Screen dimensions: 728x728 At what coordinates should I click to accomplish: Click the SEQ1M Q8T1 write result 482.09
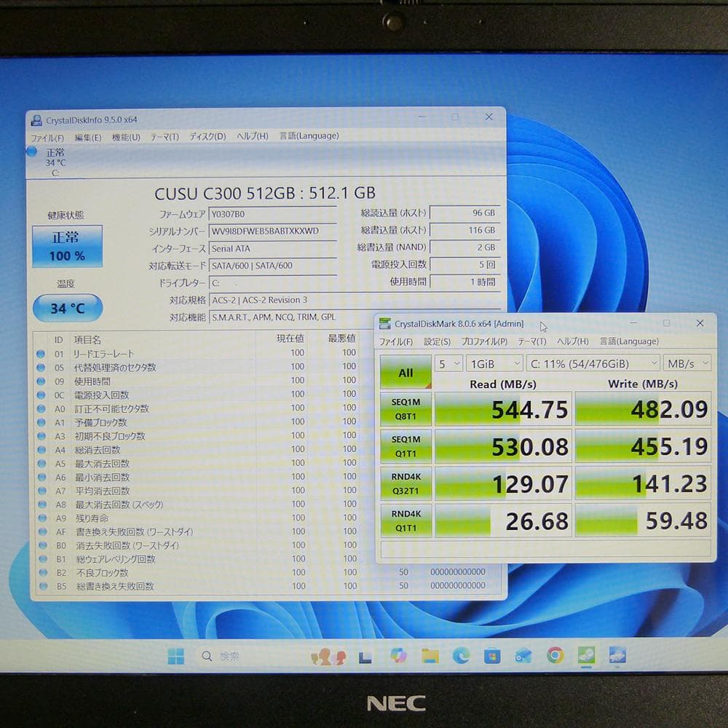[643, 409]
